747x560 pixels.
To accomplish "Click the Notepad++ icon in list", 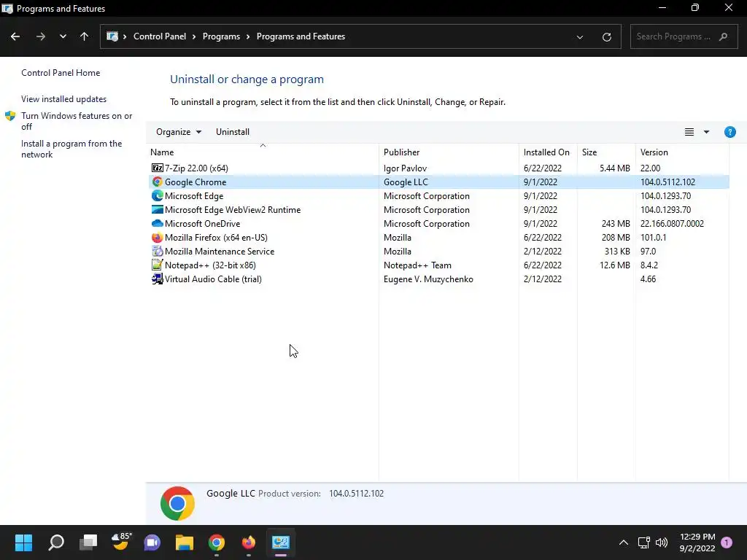I will [x=158, y=265].
